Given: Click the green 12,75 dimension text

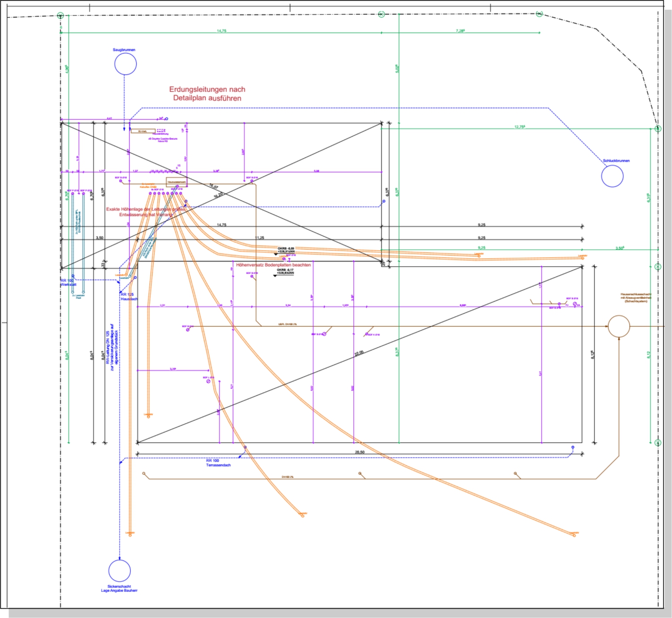Looking at the screenshot, I should pos(519,127).
